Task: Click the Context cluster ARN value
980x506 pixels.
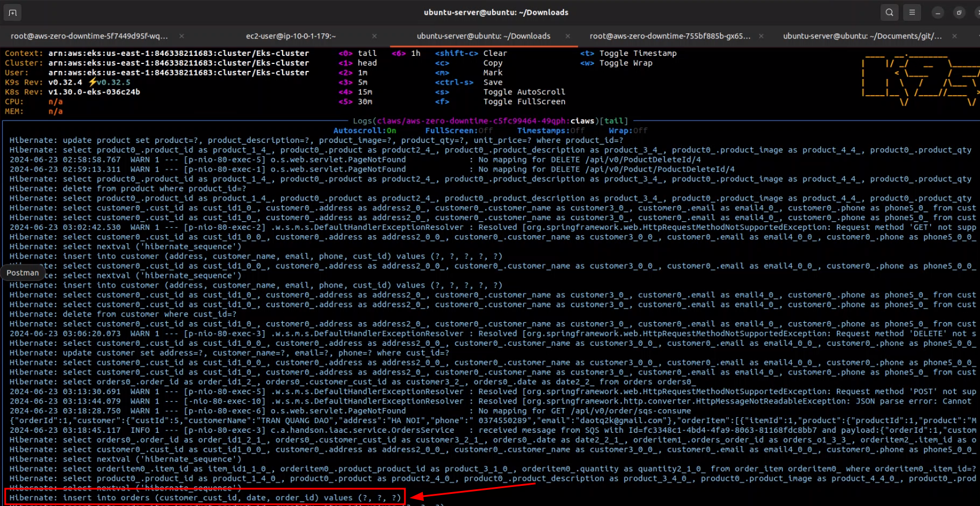Action: (x=179, y=53)
